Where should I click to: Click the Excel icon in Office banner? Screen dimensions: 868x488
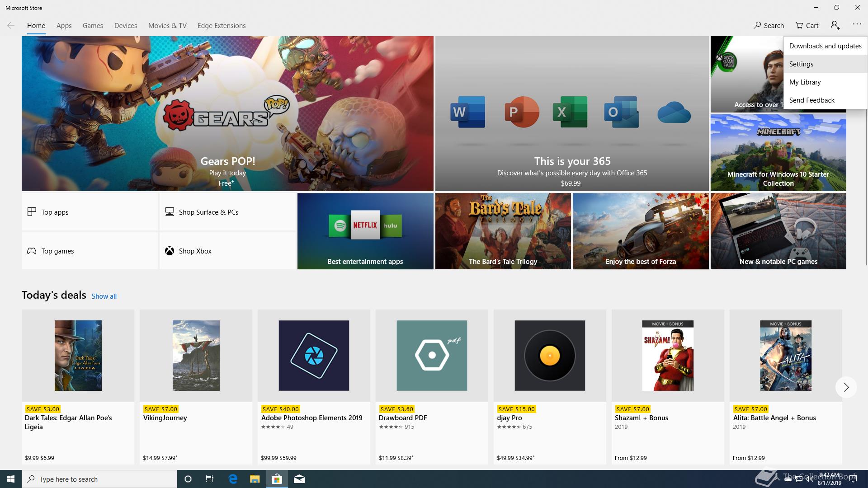(570, 112)
